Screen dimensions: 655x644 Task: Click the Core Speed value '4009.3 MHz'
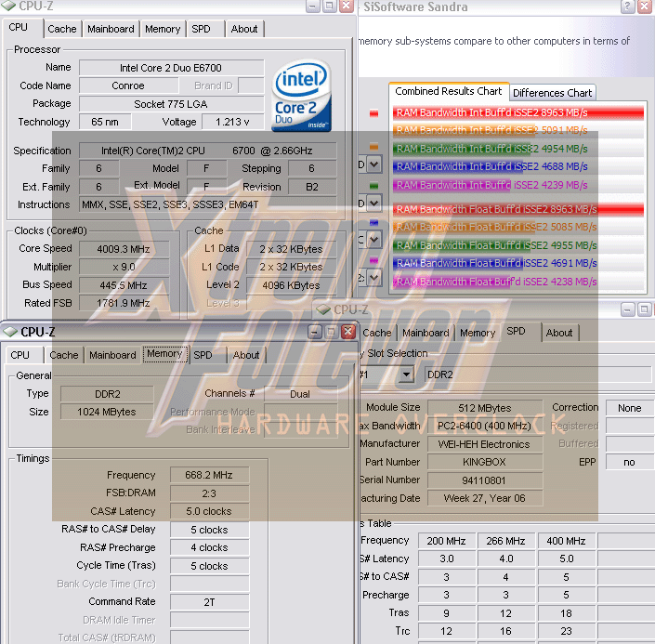click(124, 249)
